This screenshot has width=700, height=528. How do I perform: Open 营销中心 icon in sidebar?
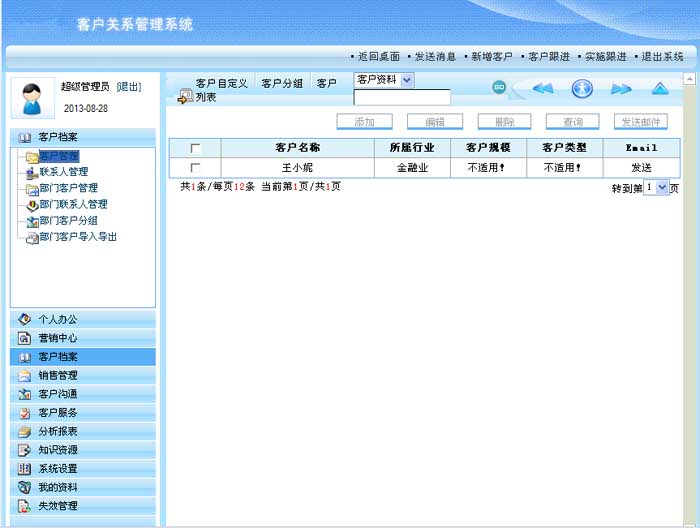point(25,338)
